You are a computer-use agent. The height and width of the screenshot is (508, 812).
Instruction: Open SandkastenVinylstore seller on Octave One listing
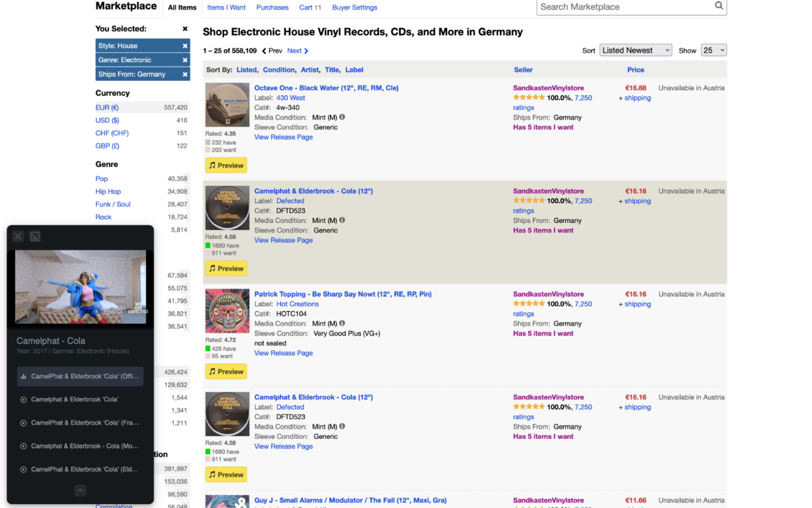coord(549,88)
